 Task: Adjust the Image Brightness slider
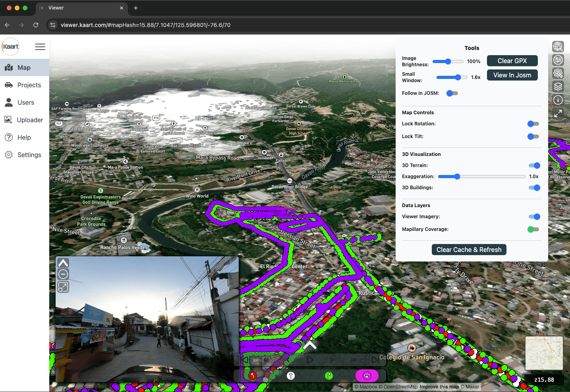click(x=448, y=61)
